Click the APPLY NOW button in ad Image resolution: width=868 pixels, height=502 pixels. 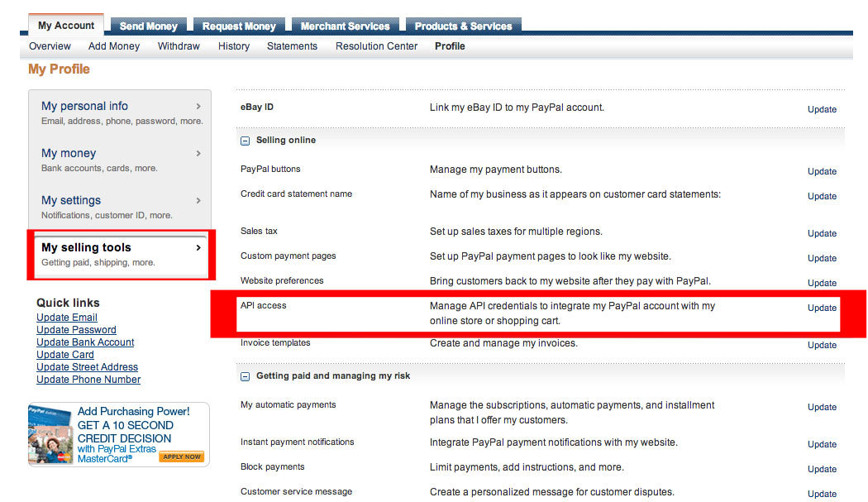(182, 457)
